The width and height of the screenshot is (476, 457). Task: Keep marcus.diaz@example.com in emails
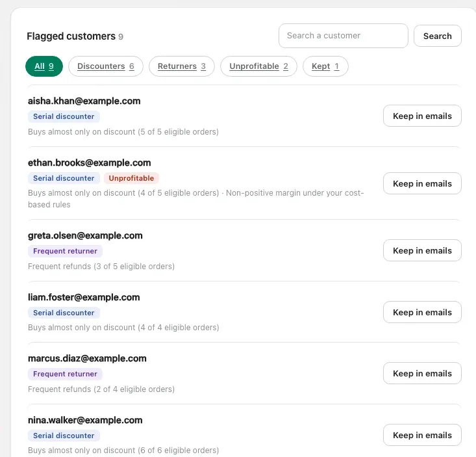(422, 373)
